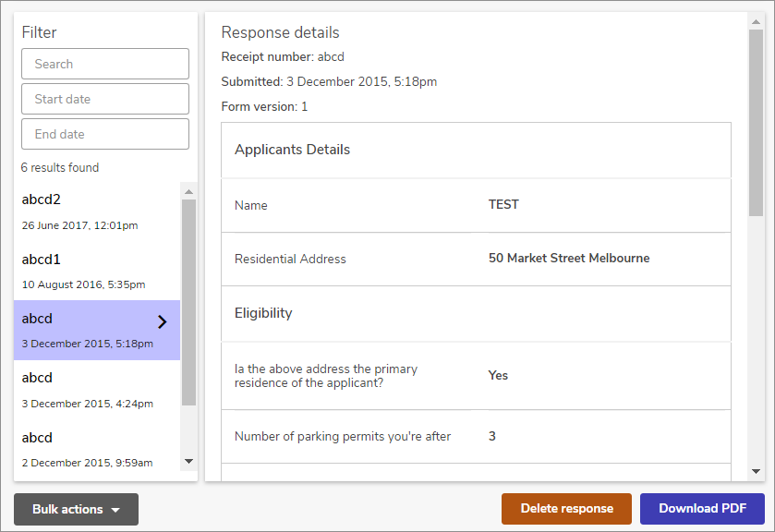Click the Delete response button
This screenshot has width=775, height=532.
pos(565,508)
